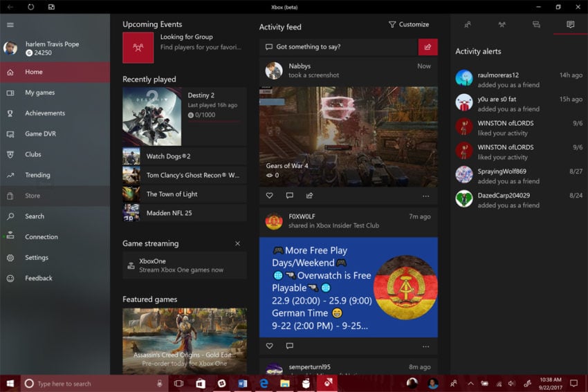This screenshot has width=588, height=392.
Task: Open more options on F0XW0LF's post
Action: (x=425, y=346)
